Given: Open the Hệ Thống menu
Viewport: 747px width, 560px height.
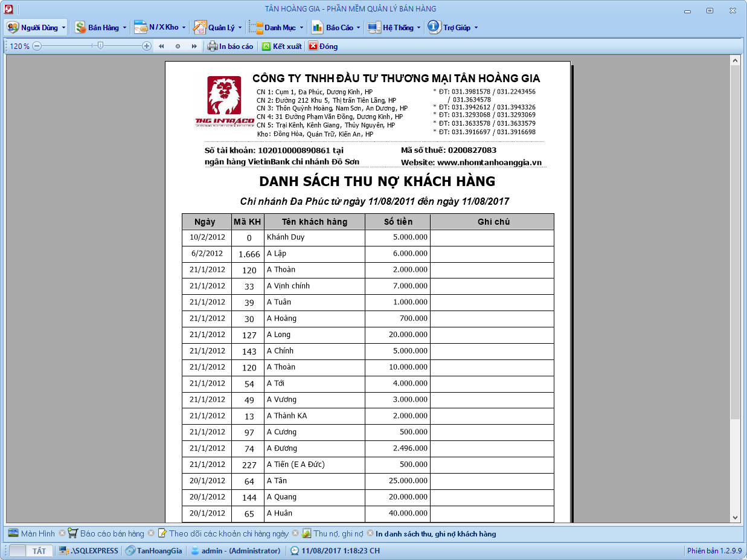Looking at the screenshot, I should (x=394, y=27).
